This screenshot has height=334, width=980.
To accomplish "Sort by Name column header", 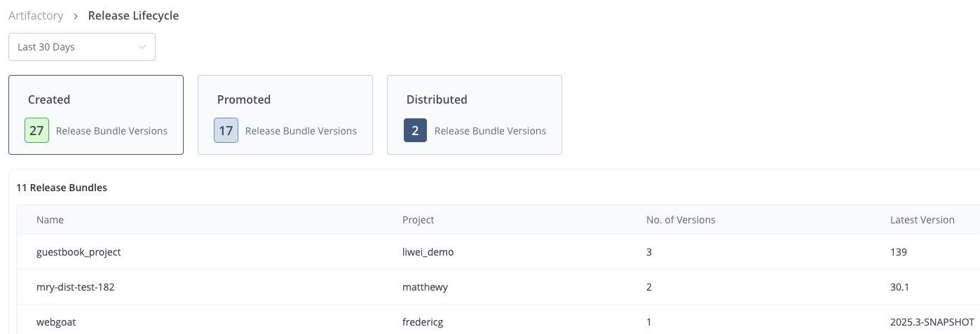I will [x=50, y=220].
